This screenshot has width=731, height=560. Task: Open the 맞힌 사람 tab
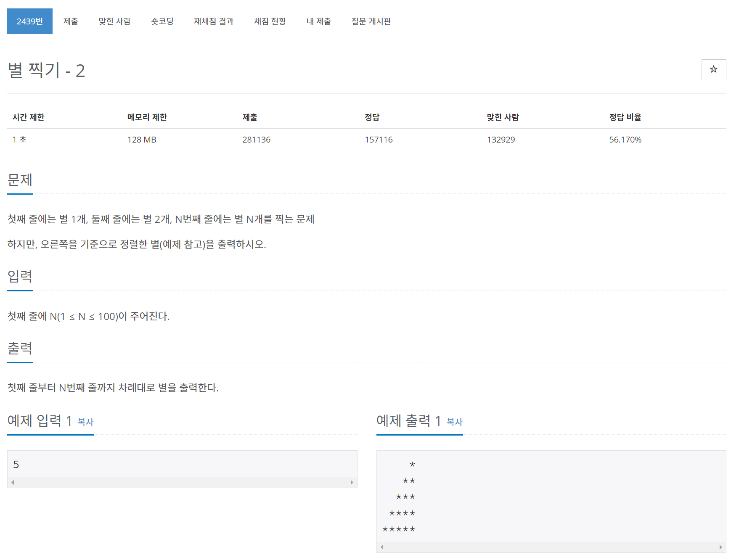point(114,21)
